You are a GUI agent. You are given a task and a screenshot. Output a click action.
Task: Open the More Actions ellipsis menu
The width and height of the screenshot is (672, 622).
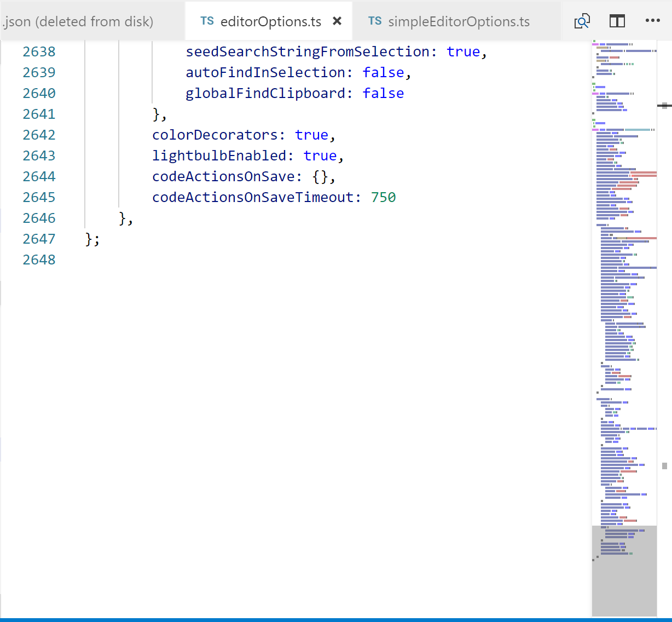652,21
